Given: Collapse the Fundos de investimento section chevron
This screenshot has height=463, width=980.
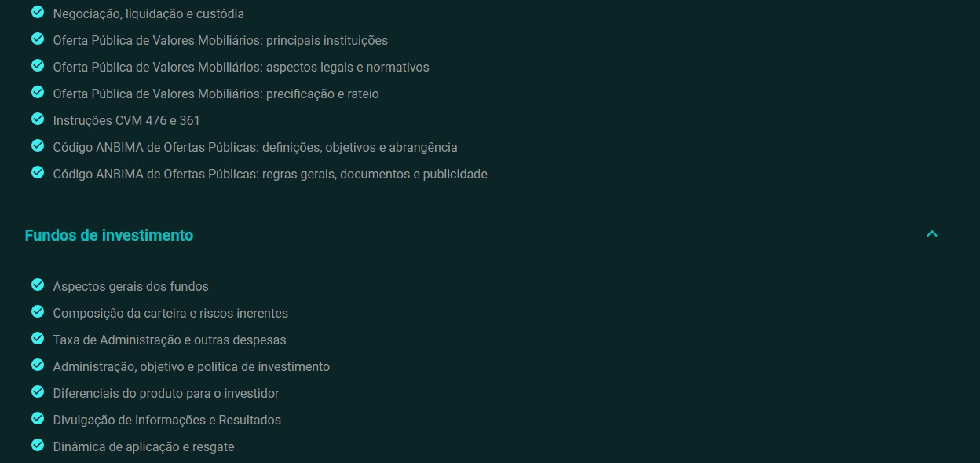Looking at the screenshot, I should click(x=932, y=234).
